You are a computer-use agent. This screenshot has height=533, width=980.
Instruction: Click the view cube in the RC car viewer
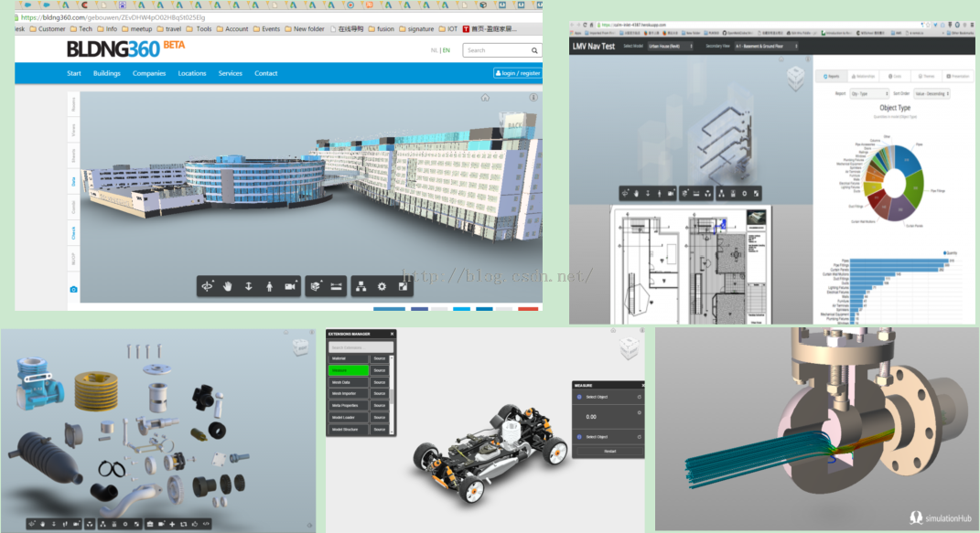(629, 348)
